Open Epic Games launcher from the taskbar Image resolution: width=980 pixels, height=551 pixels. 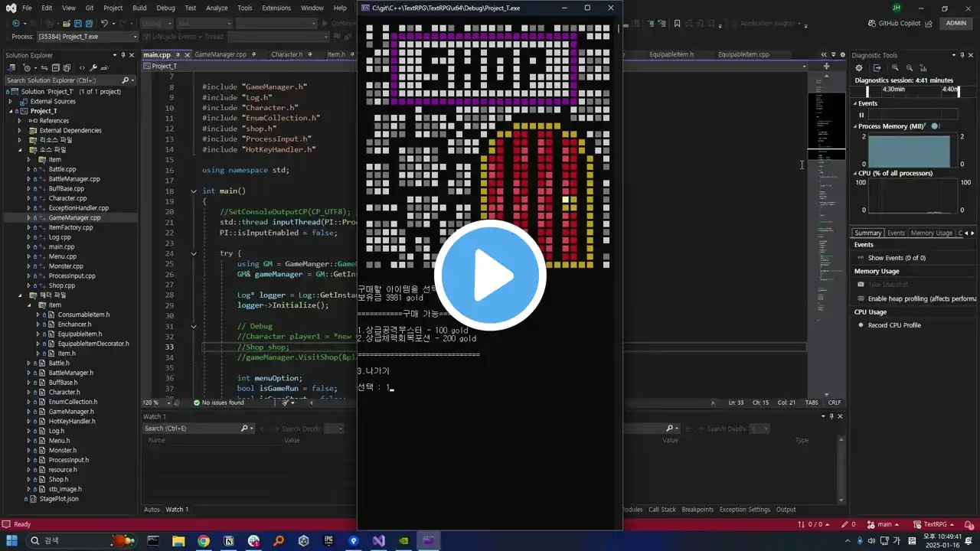point(328,540)
